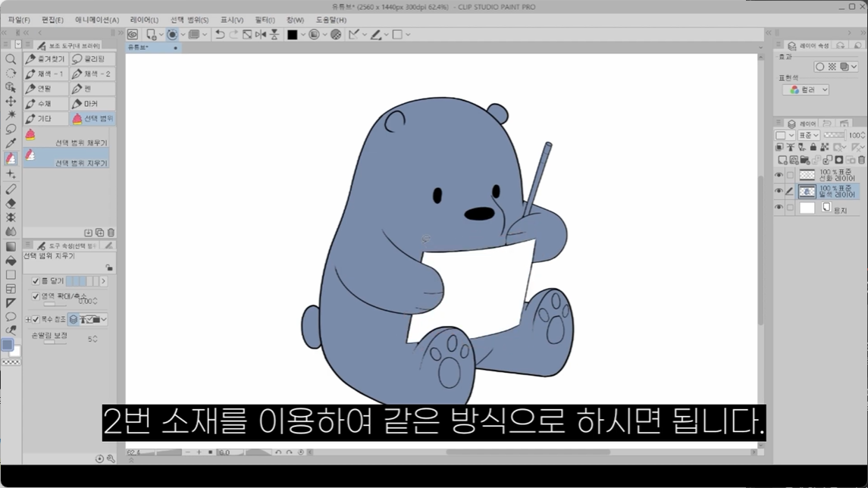Select the 채색 - 1 sub tool group
The height and width of the screenshot is (488, 868).
click(x=46, y=74)
